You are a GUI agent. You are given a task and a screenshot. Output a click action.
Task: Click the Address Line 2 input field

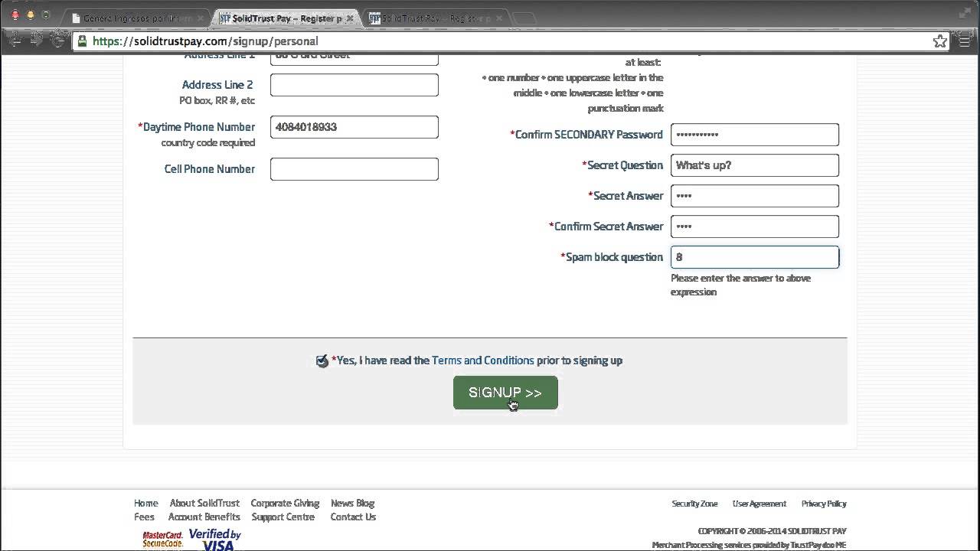tap(354, 85)
